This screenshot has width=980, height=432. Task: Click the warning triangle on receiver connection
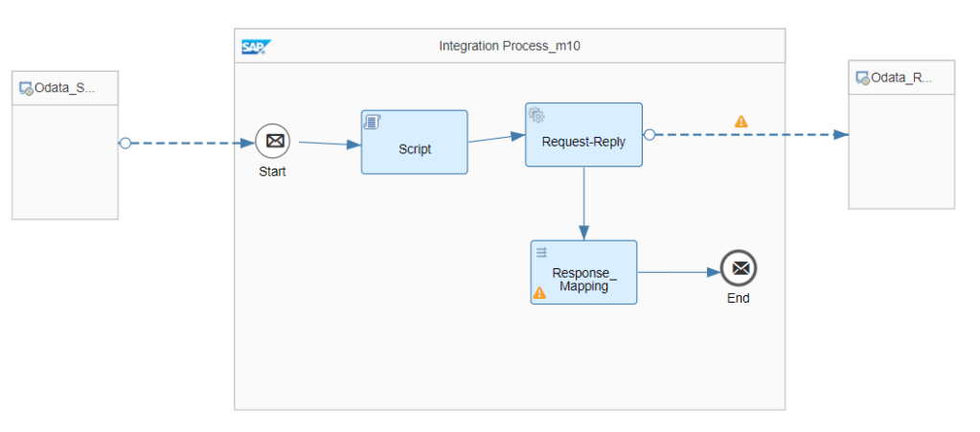(x=741, y=122)
